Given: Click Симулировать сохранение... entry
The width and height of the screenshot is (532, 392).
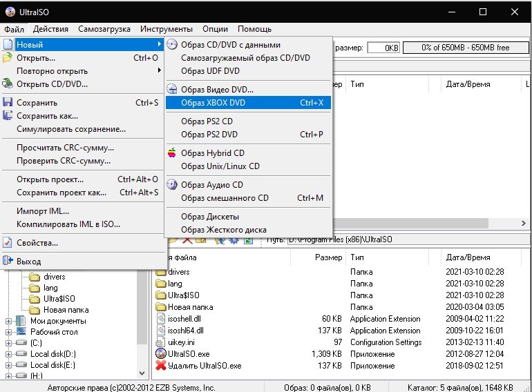Looking at the screenshot, I should [x=83, y=129].
